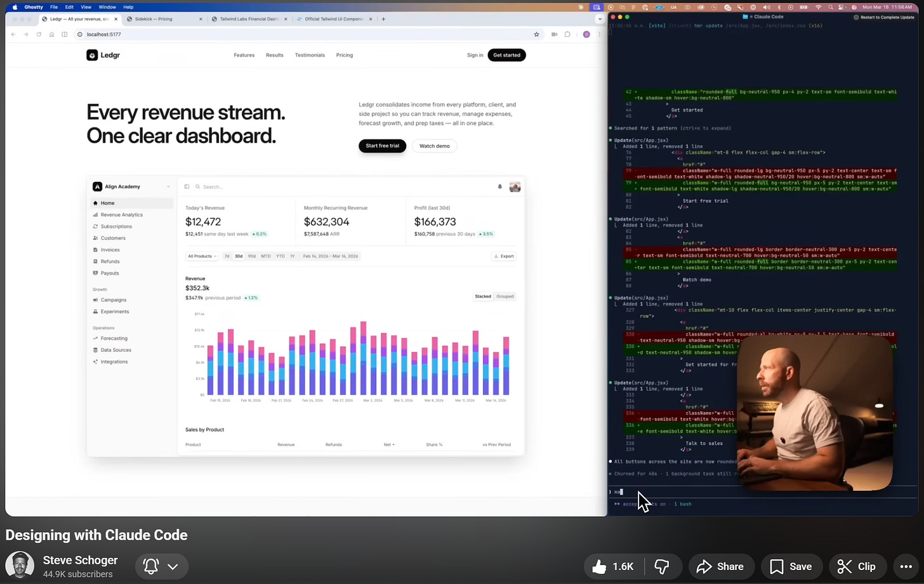Like the video with thumbs up
Viewport: 924px width, 584px height.
pos(613,567)
